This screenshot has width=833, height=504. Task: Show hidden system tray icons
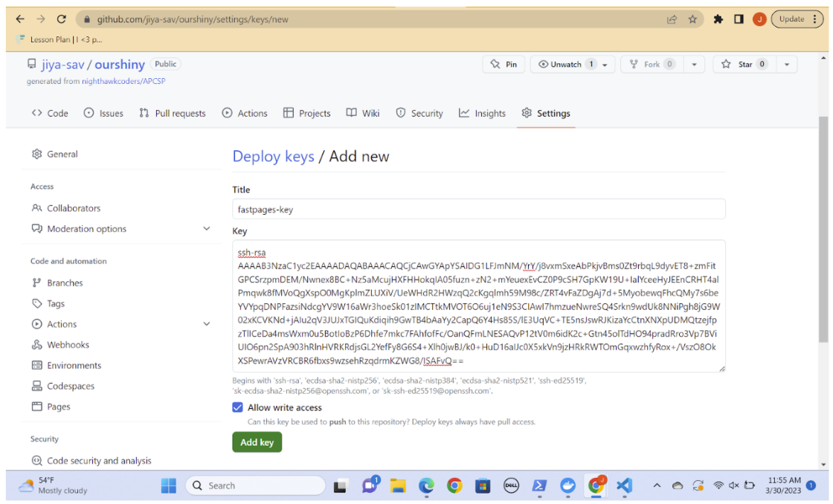click(657, 485)
